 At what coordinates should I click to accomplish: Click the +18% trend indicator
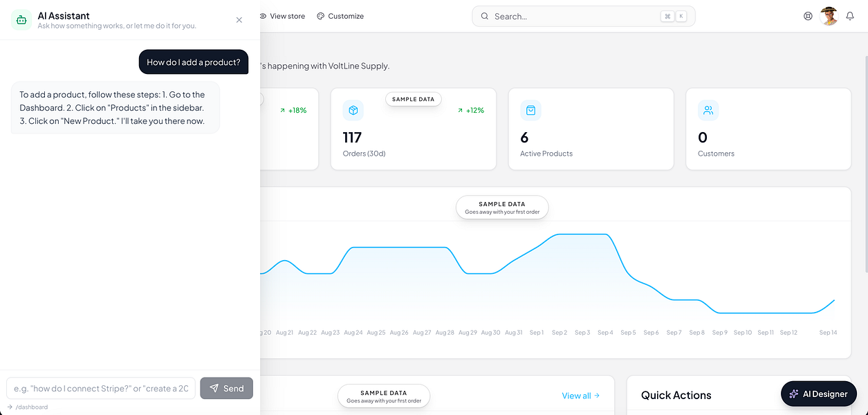[293, 110]
